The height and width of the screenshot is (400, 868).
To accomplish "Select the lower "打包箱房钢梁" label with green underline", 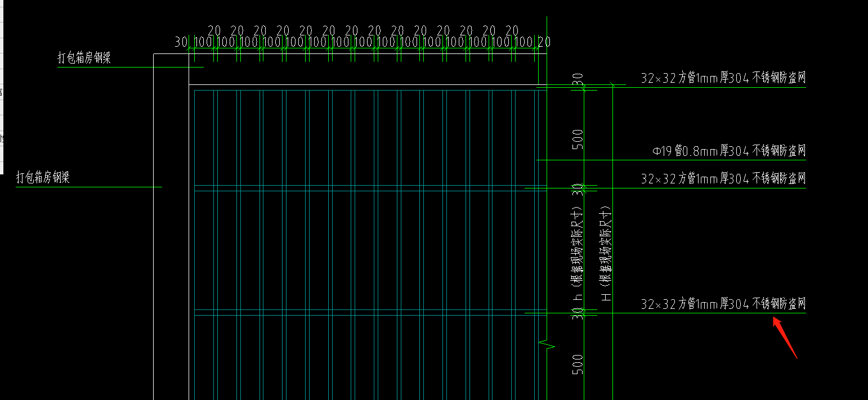I will pos(43,178).
